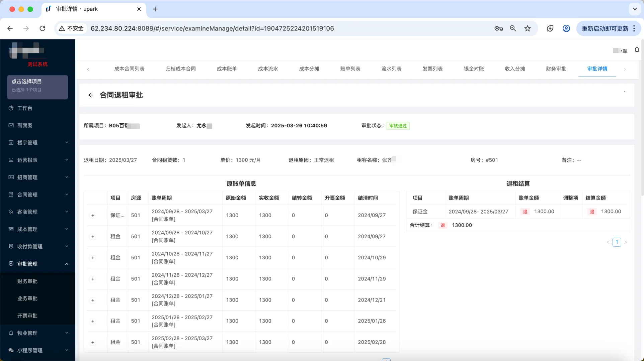Click the 客商管理 sidebar icon
Image resolution: width=644 pixels, height=361 pixels.
11,212
